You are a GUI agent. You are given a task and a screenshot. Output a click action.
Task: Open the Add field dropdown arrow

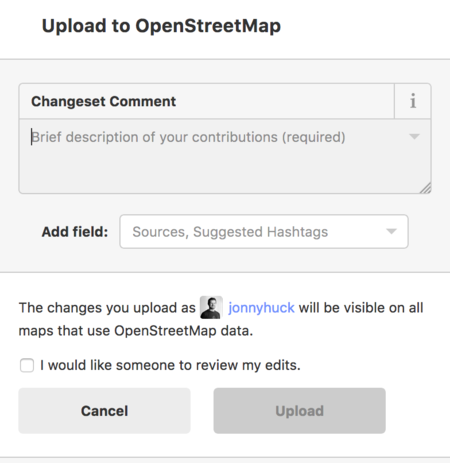click(391, 231)
